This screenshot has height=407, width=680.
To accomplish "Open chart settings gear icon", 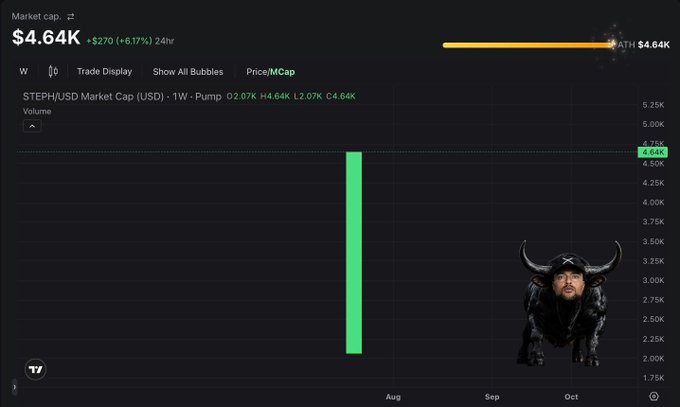I will 654,396.
